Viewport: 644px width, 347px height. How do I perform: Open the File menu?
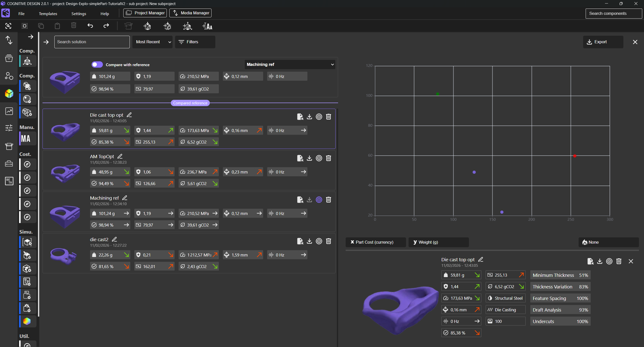click(x=21, y=14)
